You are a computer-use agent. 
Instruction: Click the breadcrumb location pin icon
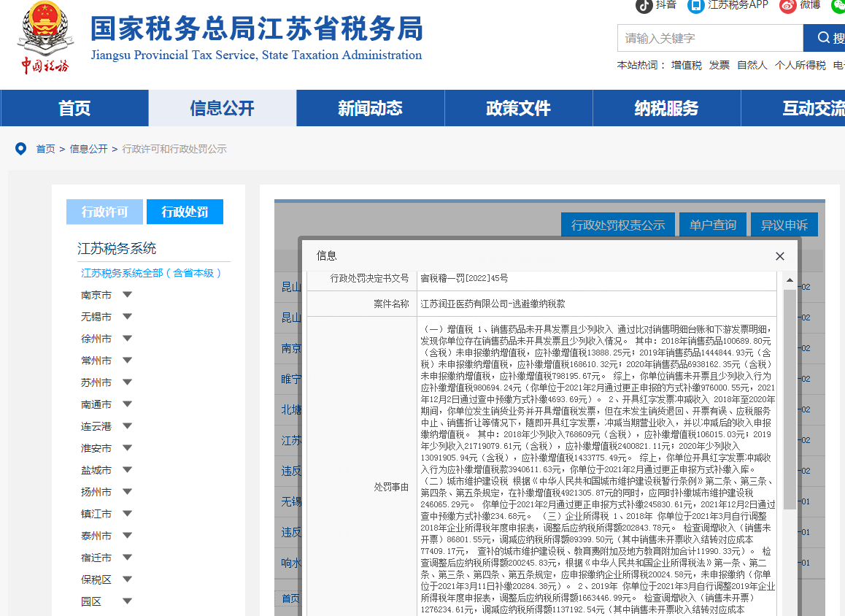[x=20, y=149]
